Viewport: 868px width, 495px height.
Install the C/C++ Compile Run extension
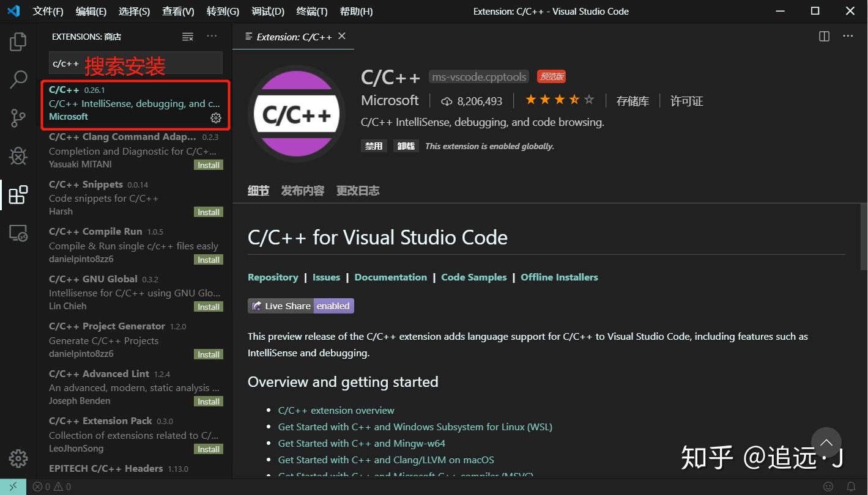pos(209,260)
